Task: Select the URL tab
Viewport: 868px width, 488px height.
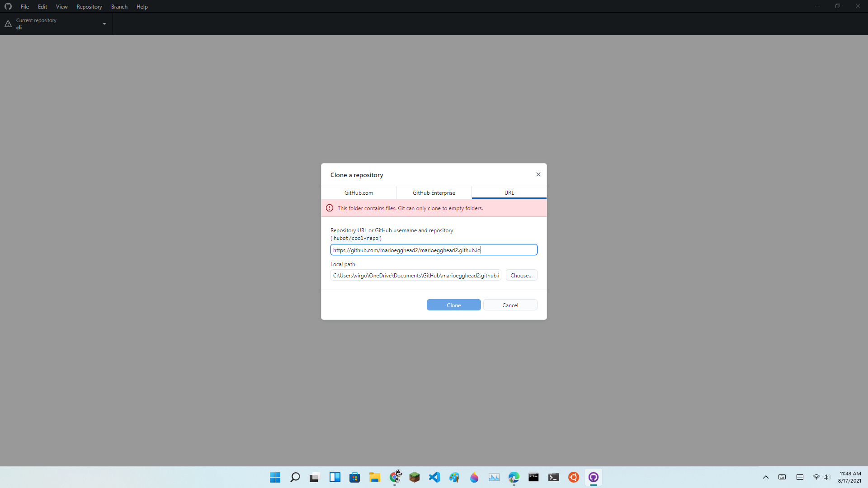Action: pos(509,192)
